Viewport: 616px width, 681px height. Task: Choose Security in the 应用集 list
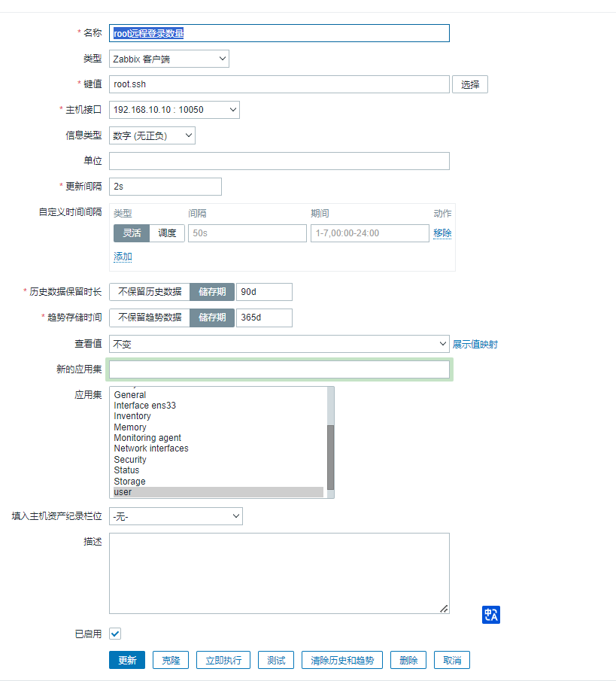point(130,460)
